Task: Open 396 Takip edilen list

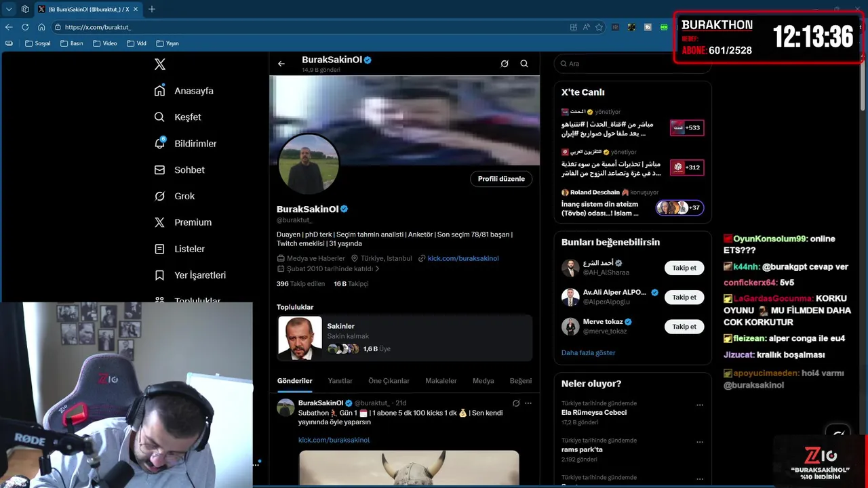Action: 300,284
